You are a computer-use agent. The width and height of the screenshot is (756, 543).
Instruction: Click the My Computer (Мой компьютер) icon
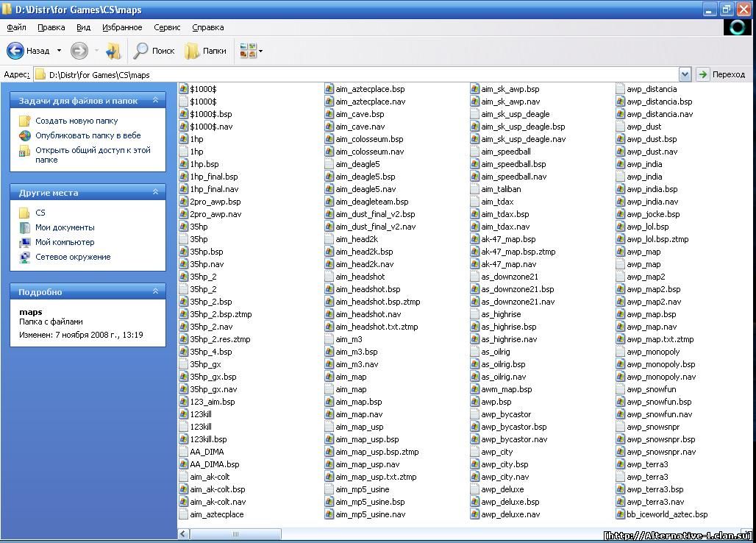pos(24,242)
